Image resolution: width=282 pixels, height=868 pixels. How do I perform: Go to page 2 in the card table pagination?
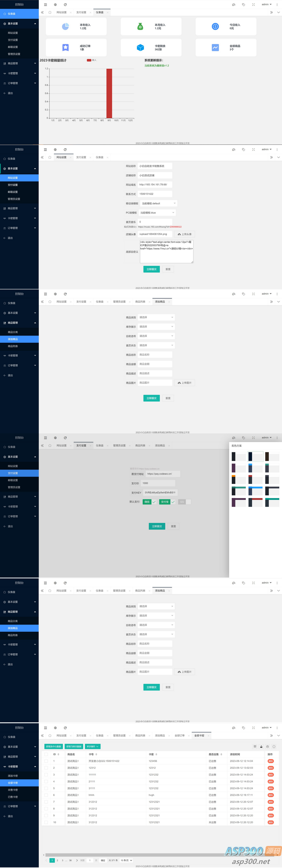(x=57, y=860)
